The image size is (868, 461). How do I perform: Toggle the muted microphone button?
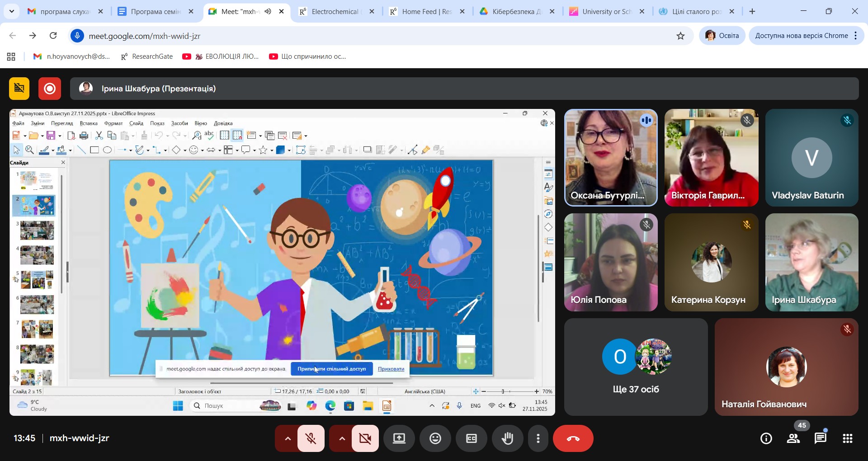311,438
